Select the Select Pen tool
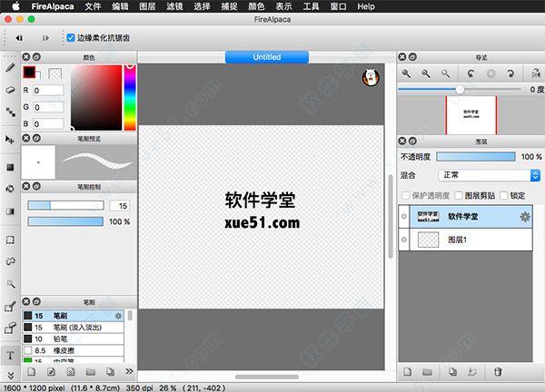 click(10, 306)
